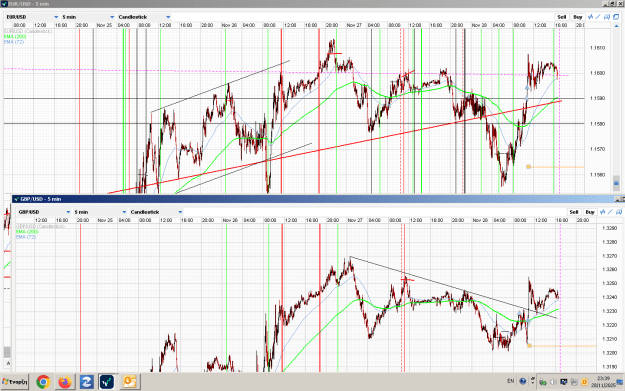
Task: Open Google Chrome from the taskbar
Action: click(43, 382)
